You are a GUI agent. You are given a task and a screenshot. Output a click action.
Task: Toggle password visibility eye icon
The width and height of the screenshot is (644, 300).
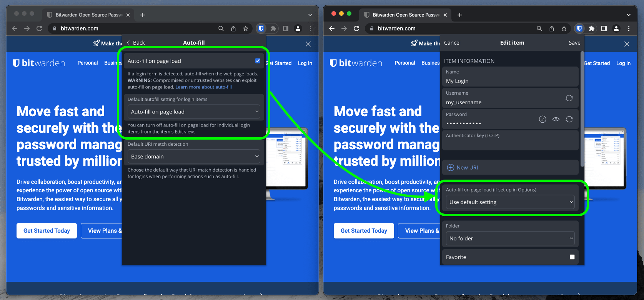[x=556, y=119]
